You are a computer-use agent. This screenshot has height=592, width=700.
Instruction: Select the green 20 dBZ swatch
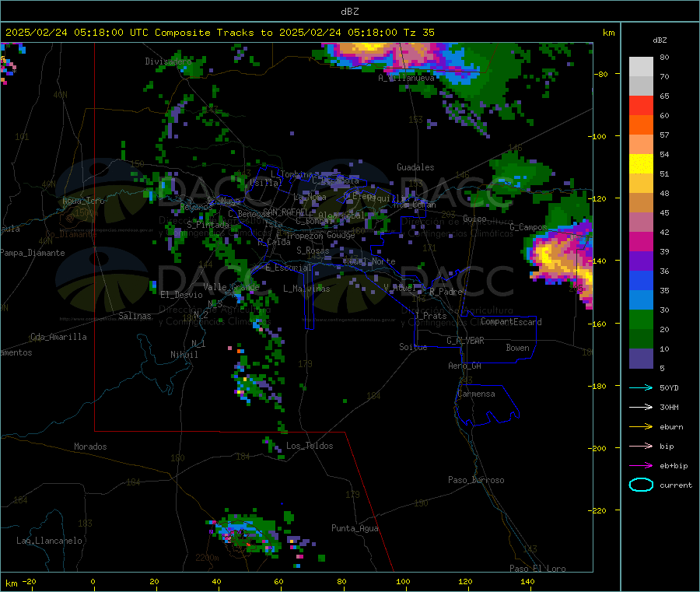pos(641,320)
